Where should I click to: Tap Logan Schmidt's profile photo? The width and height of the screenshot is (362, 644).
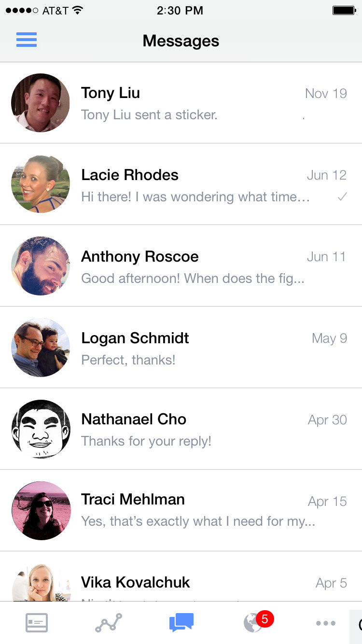[41, 348]
